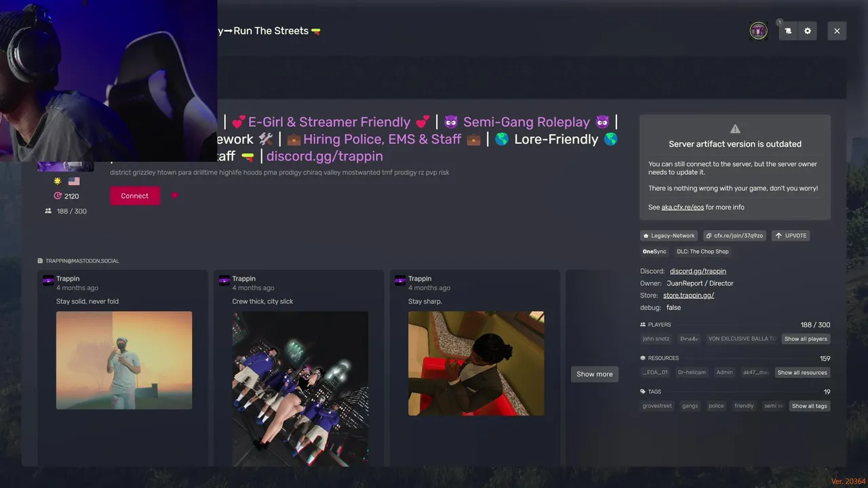
Task: Open the server list icon with badge
Action: [x=788, y=30]
